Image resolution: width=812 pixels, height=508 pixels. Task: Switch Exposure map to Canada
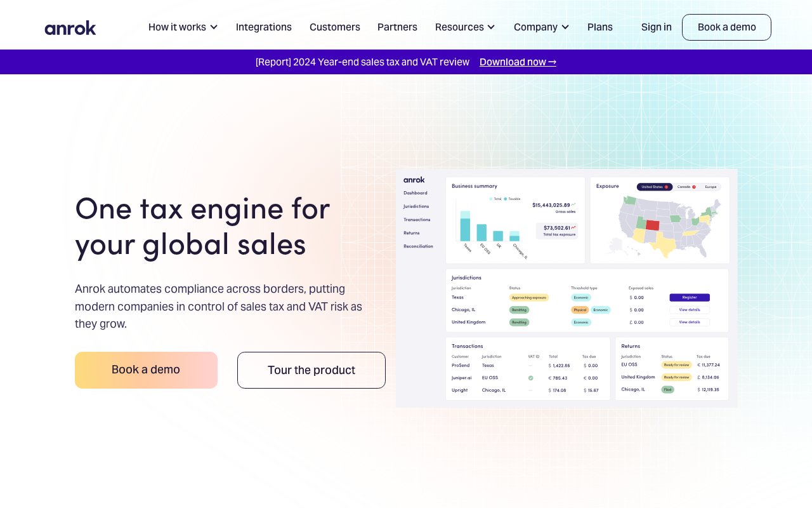pos(686,187)
